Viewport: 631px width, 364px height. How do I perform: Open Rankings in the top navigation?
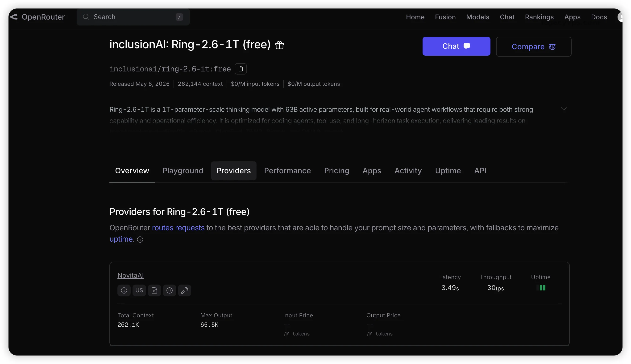click(539, 17)
